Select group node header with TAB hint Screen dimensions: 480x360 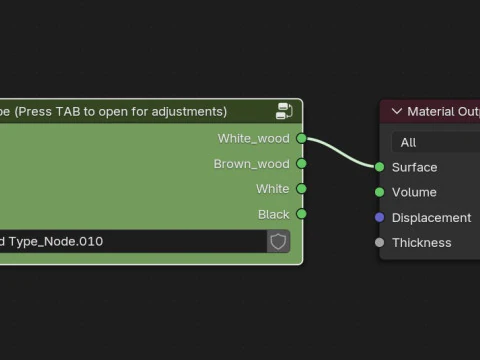pos(151,111)
